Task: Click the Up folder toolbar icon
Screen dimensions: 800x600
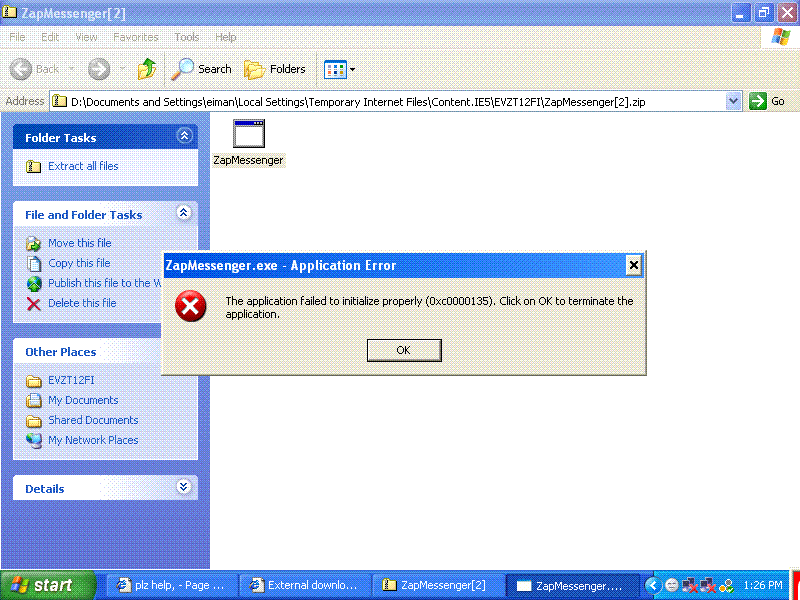Action: [147, 69]
